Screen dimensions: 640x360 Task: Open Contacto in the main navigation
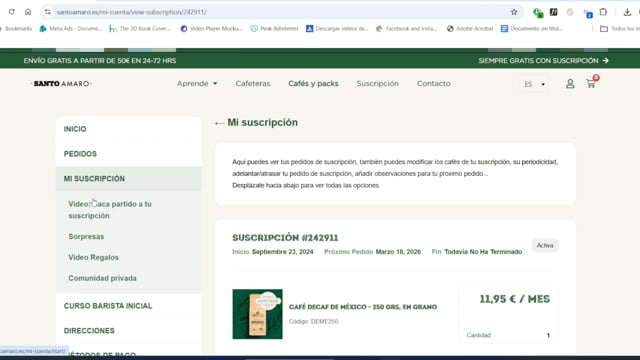point(433,84)
